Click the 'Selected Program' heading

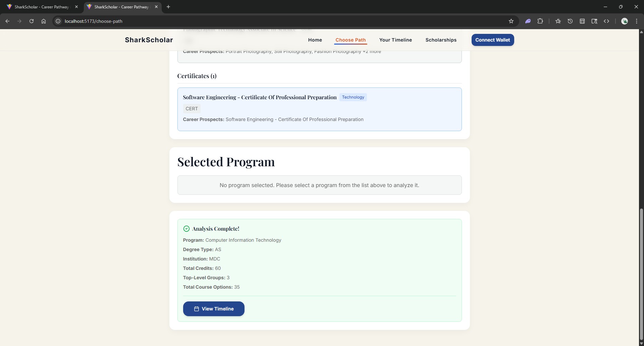pos(226,162)
